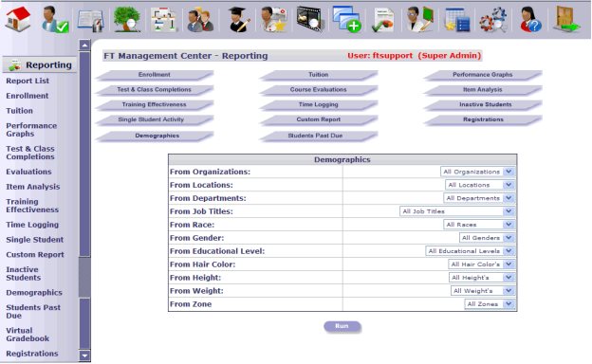Click the Item Analysis top button
Screen dimensions: 592x364
click(x=483, y=90)
